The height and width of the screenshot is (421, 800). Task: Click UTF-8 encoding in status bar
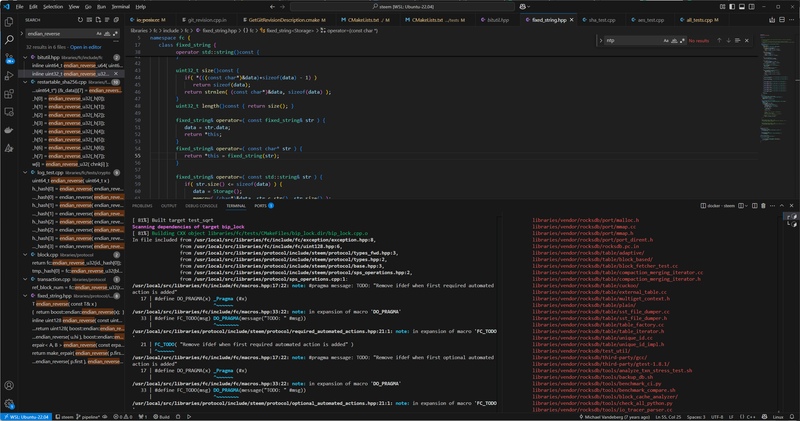point(717,416)
